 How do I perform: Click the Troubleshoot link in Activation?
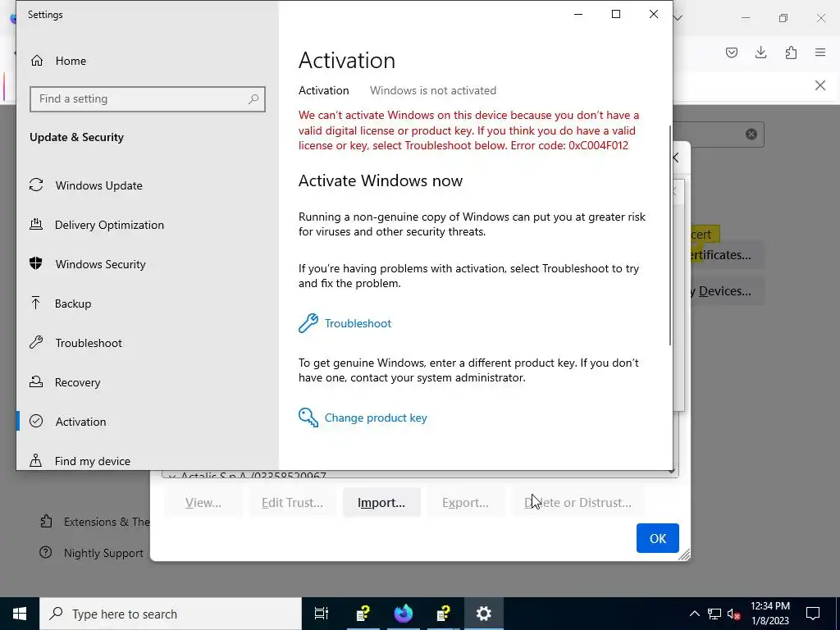click(x=358, y=323)
